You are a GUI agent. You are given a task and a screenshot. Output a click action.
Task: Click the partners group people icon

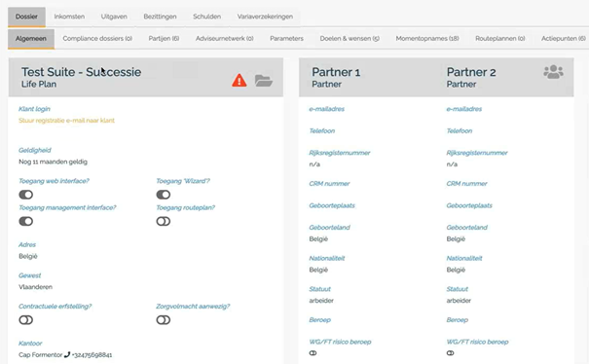tap(553, 72)
